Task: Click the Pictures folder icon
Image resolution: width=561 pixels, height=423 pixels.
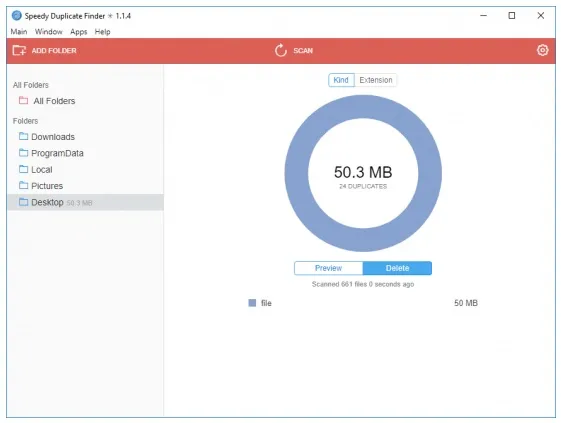Action: tap(23, 185)
